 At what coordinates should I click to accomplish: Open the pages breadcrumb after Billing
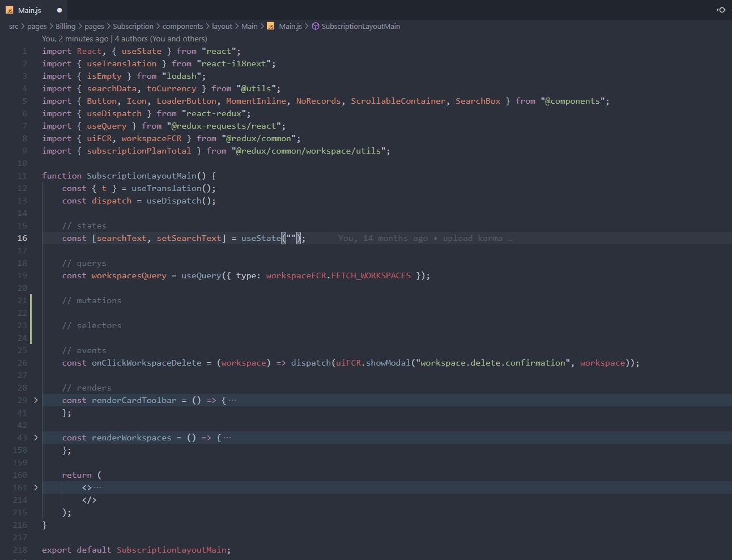click(94, 26)
